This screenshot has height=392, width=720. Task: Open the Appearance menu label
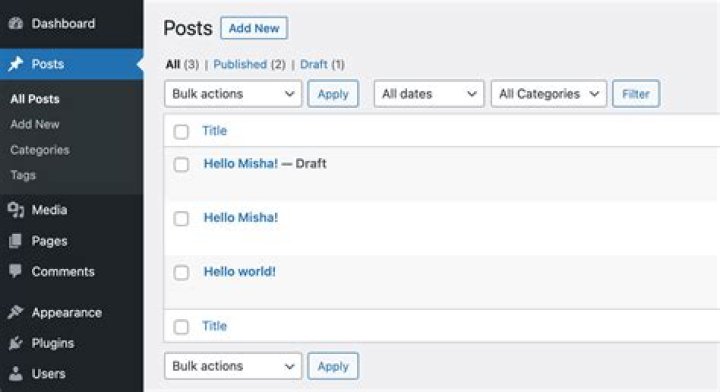click(x=67, y=313)
